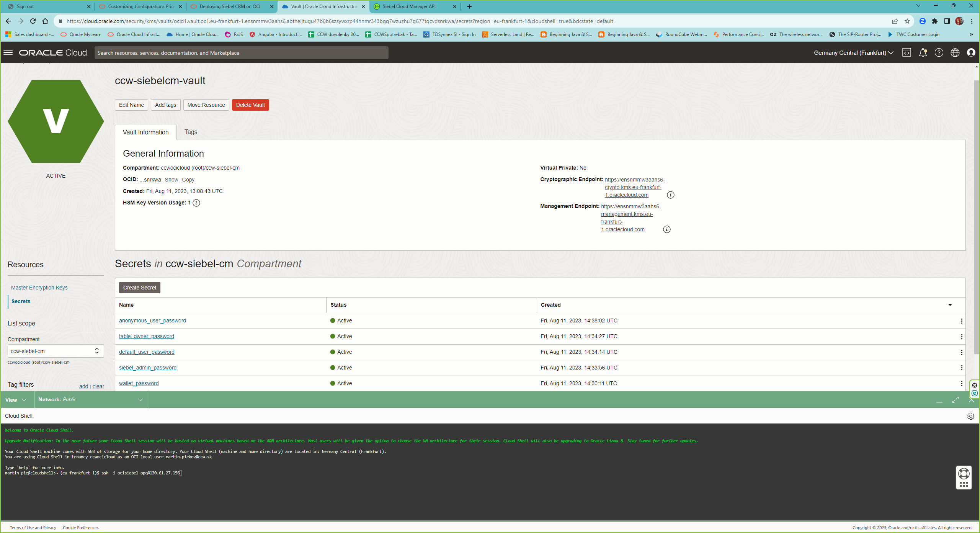The height and width of the screenshot is (533, 980).
Task: Open actions menu for anonymous_user_password row
Action: pyautogui.click(x=961, y=321)
